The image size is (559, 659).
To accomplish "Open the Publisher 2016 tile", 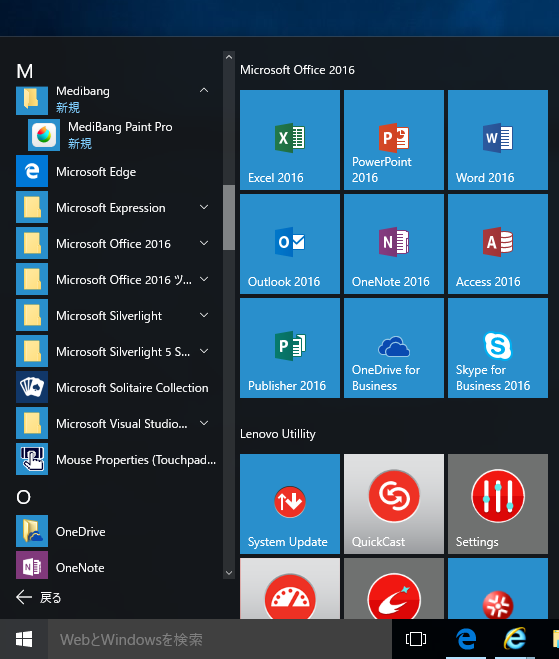I will [x=290, y=348].
